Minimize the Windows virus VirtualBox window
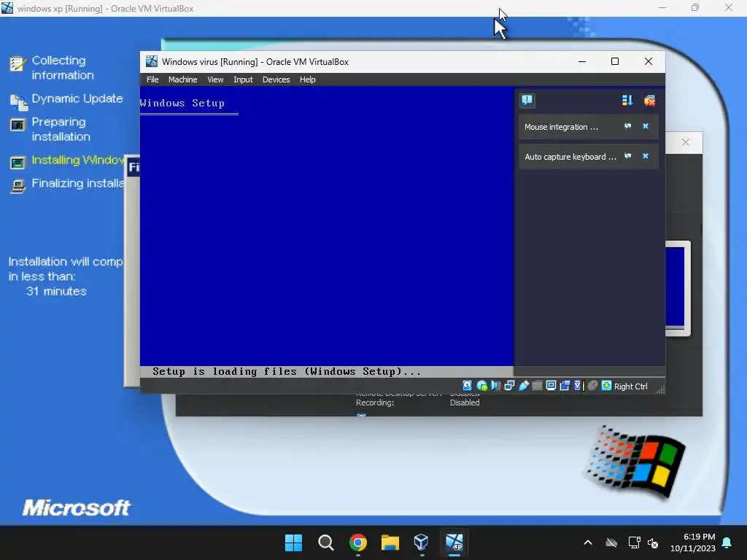This screenshot has width=747, height=560. [x=581, y=61]
